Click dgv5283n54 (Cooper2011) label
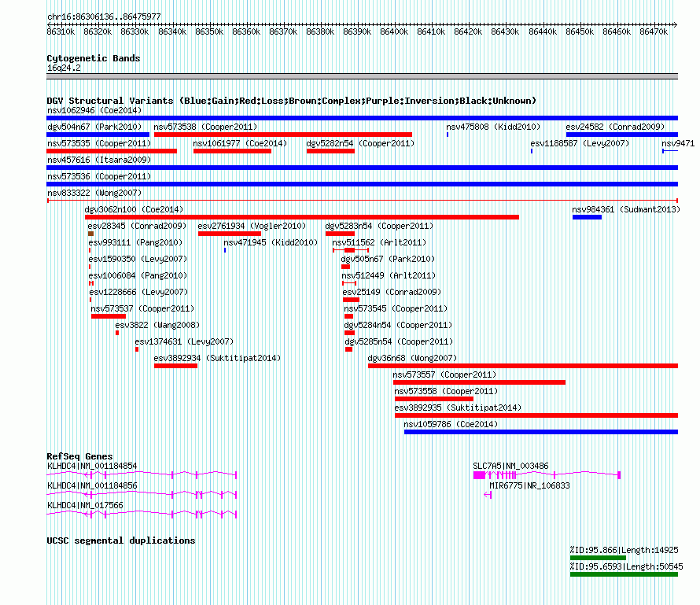 click(379, 226)
